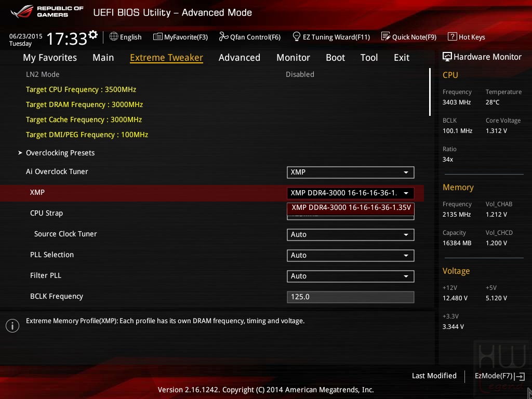Click the Ai Overclock Tuner label
Screen dimensions: 532x399
click(x=57, y=171)
